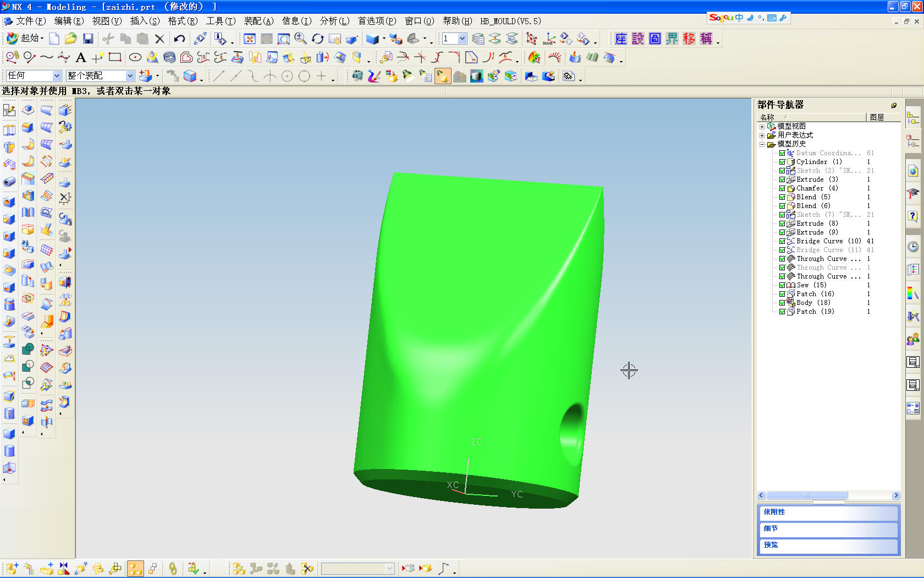
Task: Click the Undo arrow icon
Action: [x=179, y=39]
